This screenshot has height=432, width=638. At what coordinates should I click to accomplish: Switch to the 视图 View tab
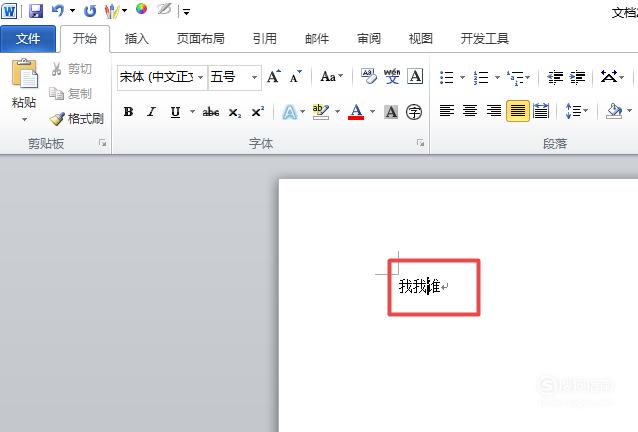[420, 39]
